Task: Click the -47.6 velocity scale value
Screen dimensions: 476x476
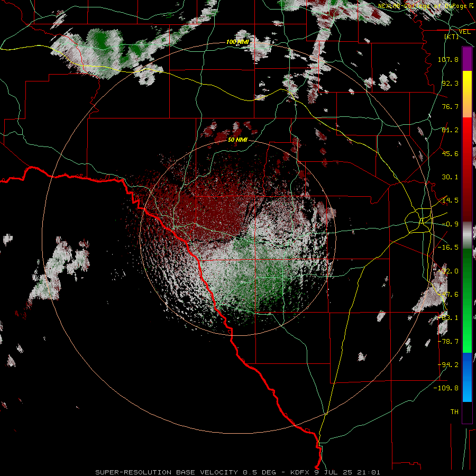Action: coord(448,295)
